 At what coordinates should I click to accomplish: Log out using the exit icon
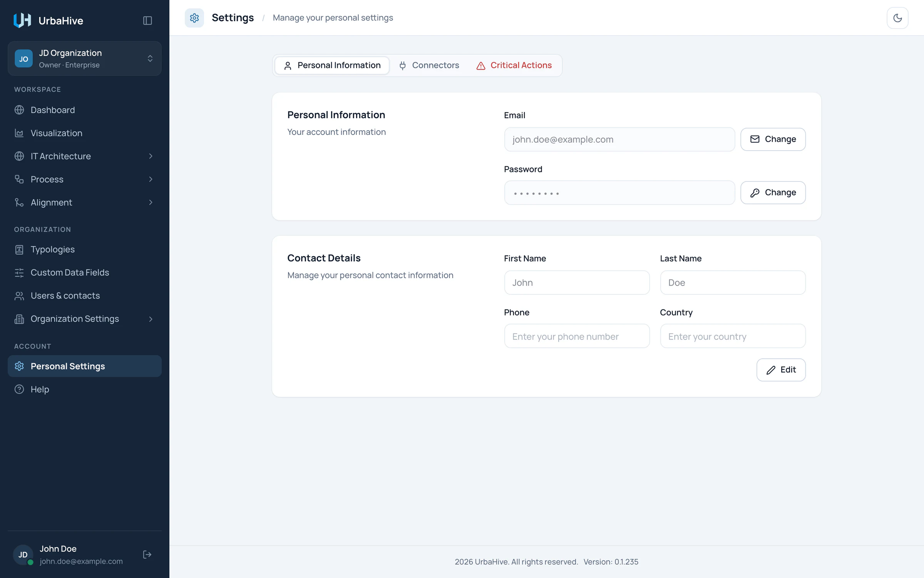pyautogui.click(x=147, y=554)
